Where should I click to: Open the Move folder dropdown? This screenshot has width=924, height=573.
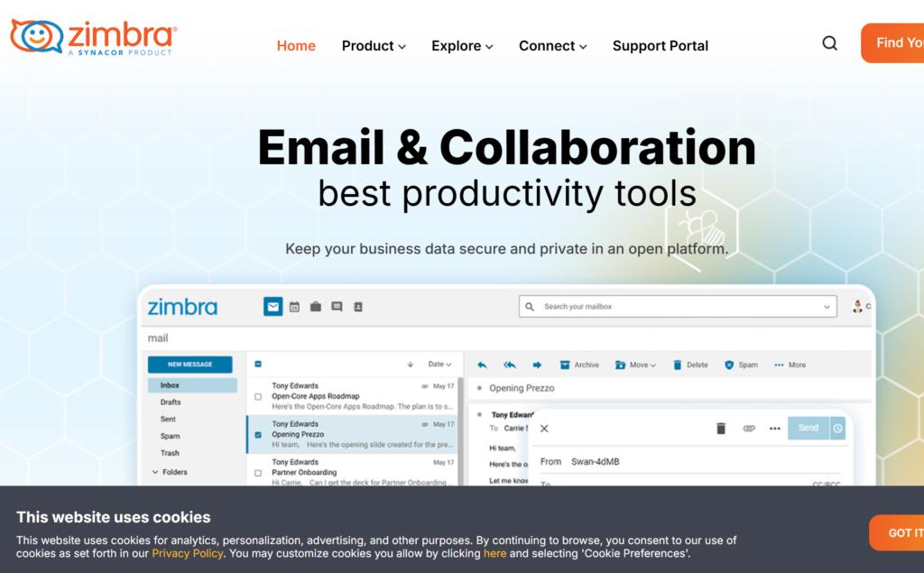click(635, 365)
